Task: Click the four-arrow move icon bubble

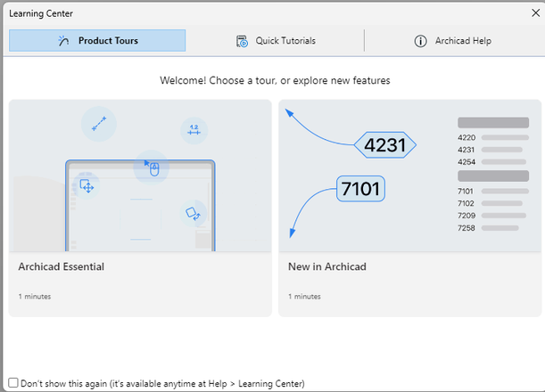Action: pos(87,185)
